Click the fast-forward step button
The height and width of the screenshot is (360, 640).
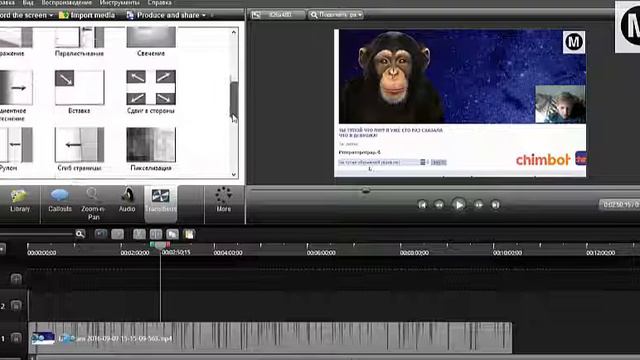(478, 204)
